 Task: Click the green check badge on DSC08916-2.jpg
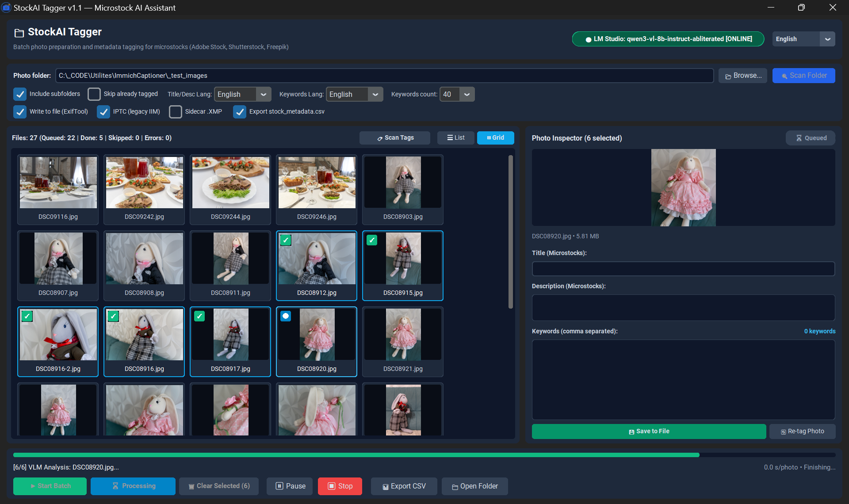(27, 316)
